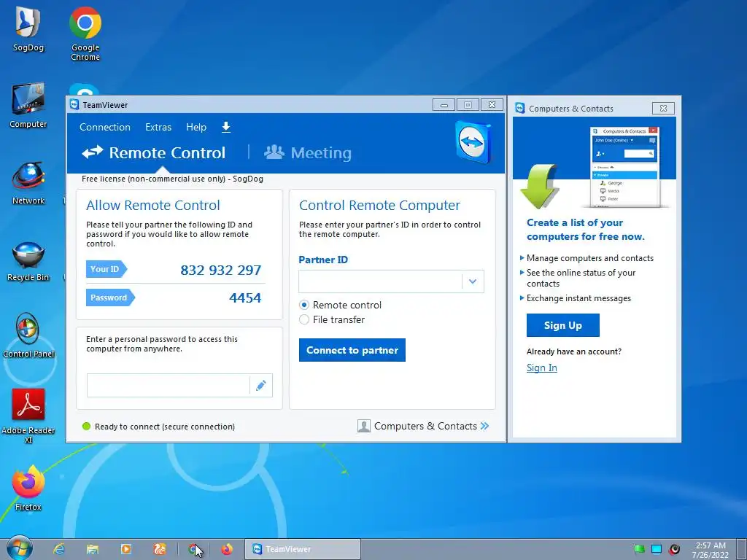The image size is (747, 560).
Task: Click the Sign Up button
Action: [x=562, y=325]
